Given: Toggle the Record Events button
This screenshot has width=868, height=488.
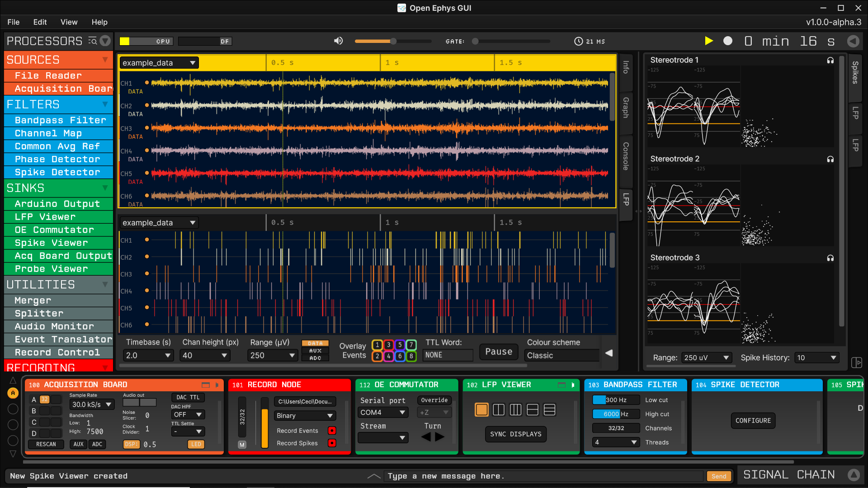Looking at the screenshot, I should 332,431.
